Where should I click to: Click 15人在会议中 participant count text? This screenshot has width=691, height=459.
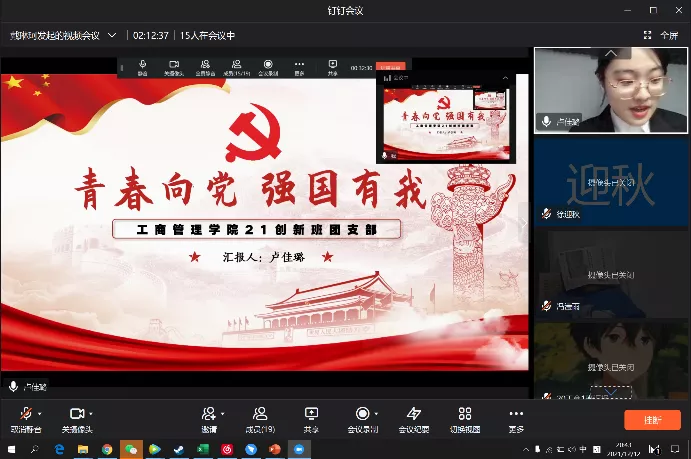pyautogui.click(x=207, y=35)
